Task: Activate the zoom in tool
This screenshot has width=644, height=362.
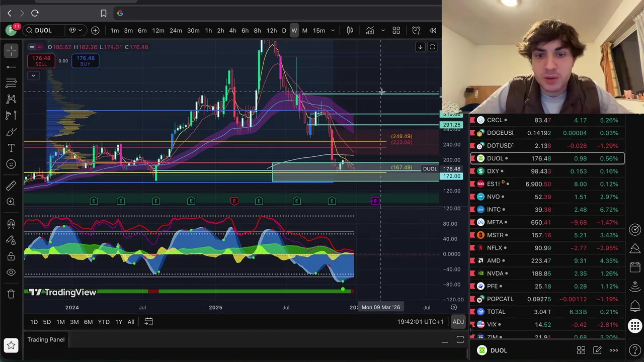Action: click(11, 202)
